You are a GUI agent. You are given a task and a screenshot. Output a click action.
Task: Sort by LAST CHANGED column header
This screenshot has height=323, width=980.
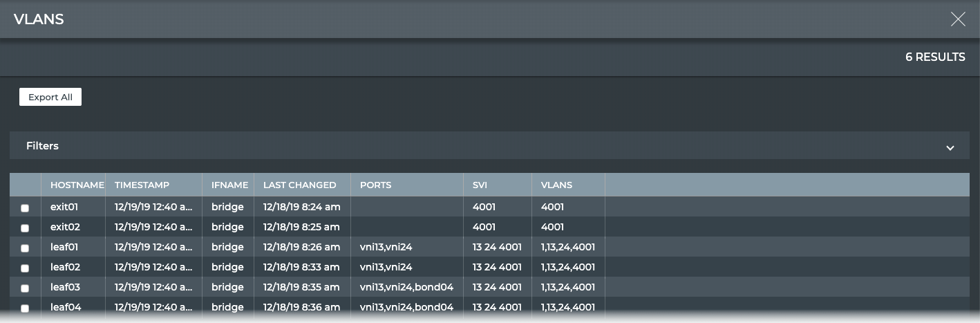coord(299,185)
